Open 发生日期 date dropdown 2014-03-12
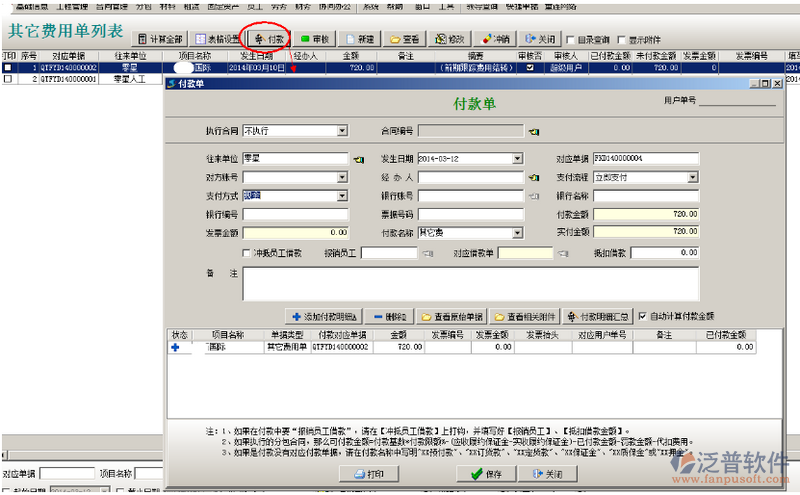 point(517,159)
